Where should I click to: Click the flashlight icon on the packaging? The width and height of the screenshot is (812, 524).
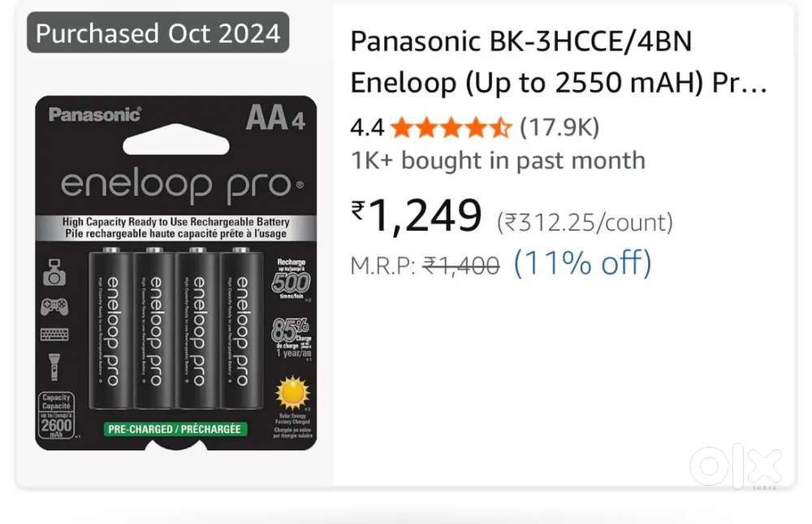[54, 366]
